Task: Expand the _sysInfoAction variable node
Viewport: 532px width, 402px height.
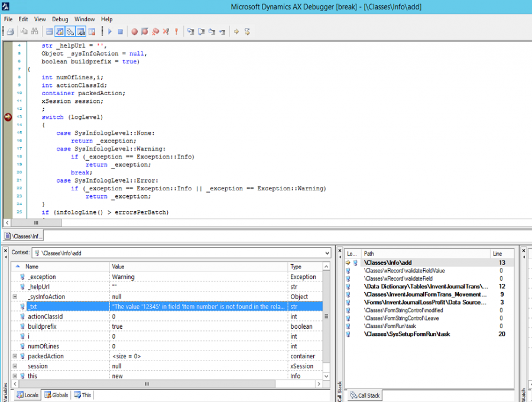Action: pyautogui.click(x=15, y=297)
